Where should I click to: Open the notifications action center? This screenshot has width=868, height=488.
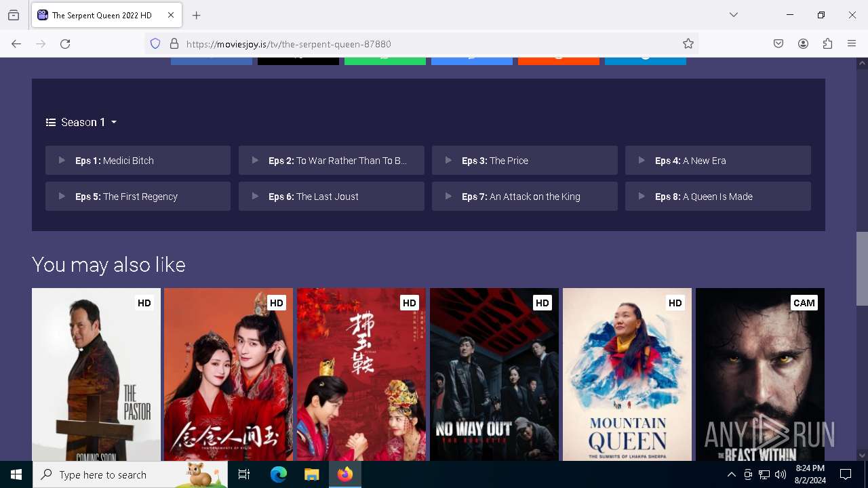coord(846,474)
